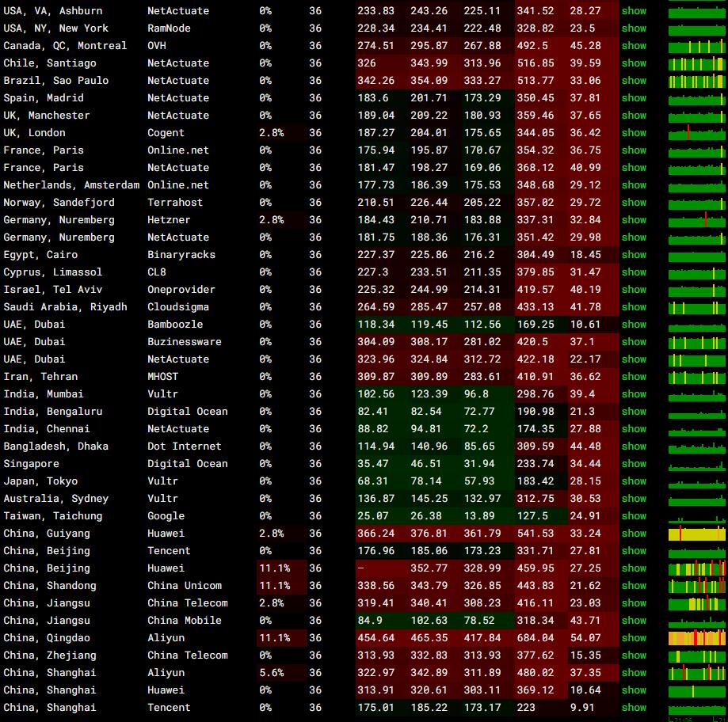Open show for Taiwan, Taichung Google

634,515
